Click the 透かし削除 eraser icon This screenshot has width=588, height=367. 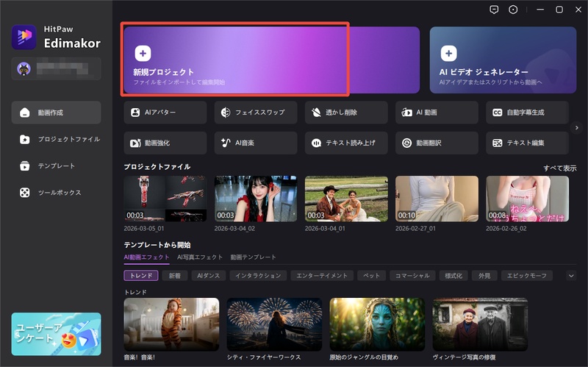(x=316, y=113)
